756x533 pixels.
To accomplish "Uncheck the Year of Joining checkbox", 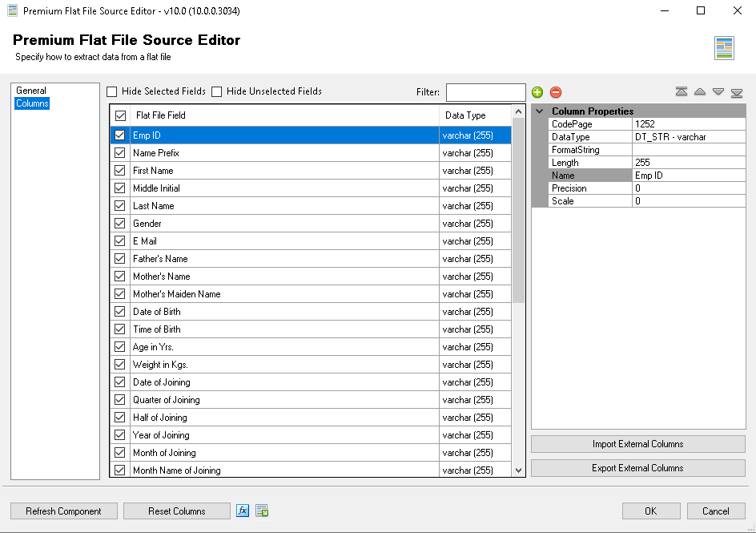I will point(120,435).
